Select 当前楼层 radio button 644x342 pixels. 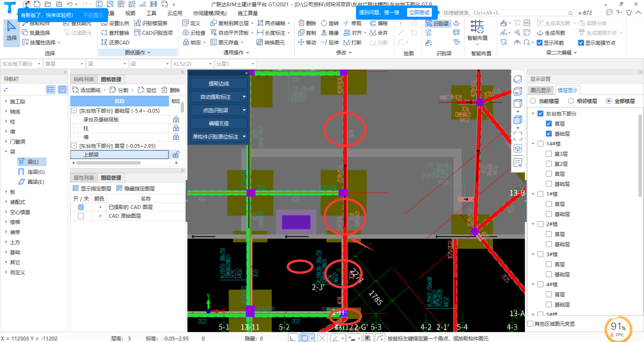[533, 101]
